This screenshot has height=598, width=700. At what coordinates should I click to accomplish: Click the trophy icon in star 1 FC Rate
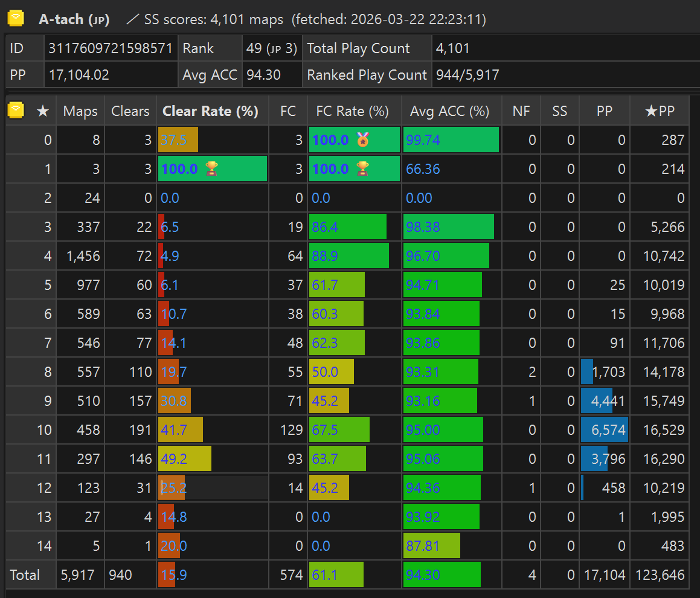[x=363, y=169]
